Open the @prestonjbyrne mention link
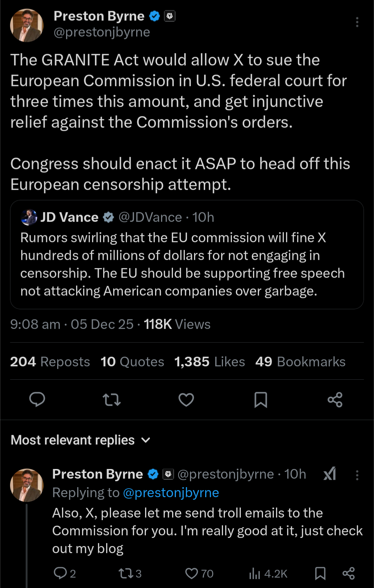This screenshot has height=588, width=374. (171, 493)
